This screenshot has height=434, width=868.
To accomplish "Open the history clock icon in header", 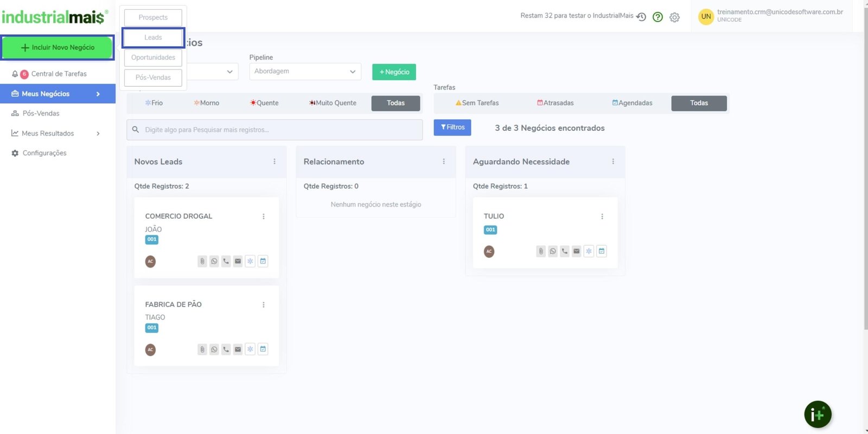I will point(641,17).
